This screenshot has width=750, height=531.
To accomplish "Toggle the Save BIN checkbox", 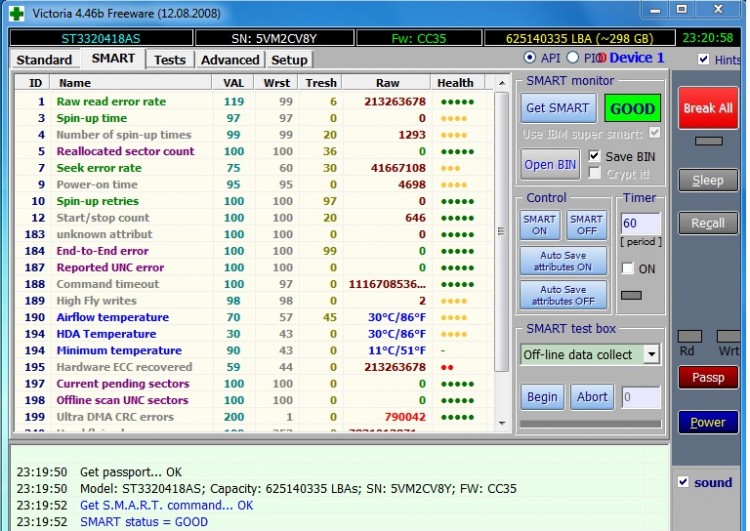I will pos(594,156).
